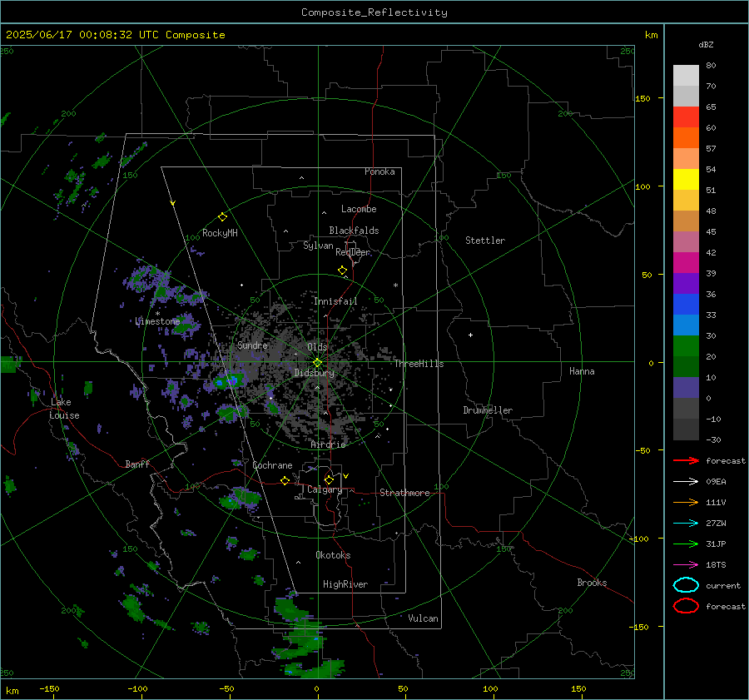This screenshot has height=700, width=749.
Task: Select the bright red 60-65 dBZ swatch
Action: 686,117
